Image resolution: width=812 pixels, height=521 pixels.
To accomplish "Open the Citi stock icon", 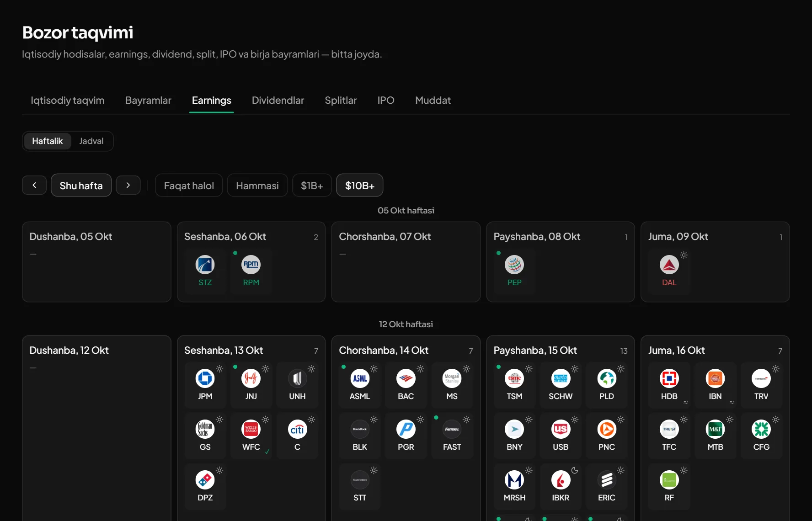I will (x=297, y=429).
